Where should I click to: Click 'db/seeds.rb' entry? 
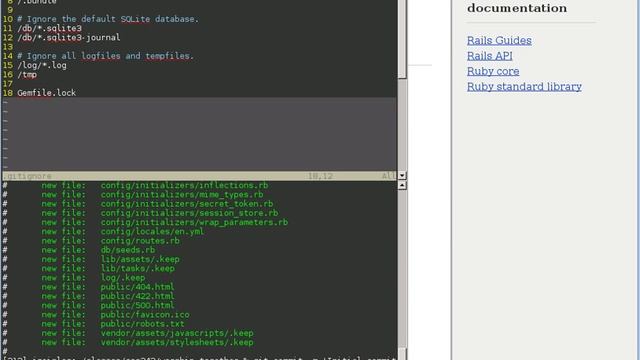tap(128, 250)
